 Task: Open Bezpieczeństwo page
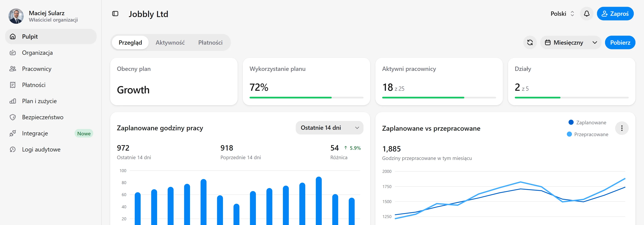(x=51, y=117)
